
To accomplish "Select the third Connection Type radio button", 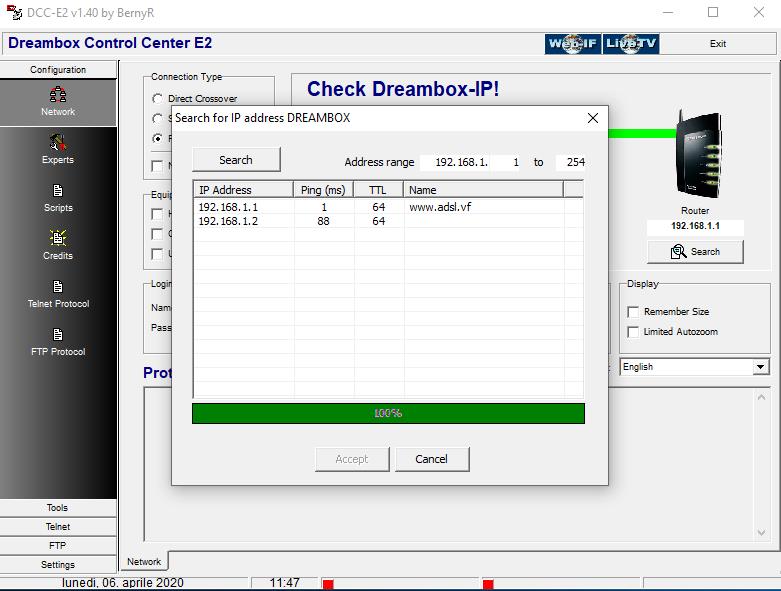I will click(157, 138).
